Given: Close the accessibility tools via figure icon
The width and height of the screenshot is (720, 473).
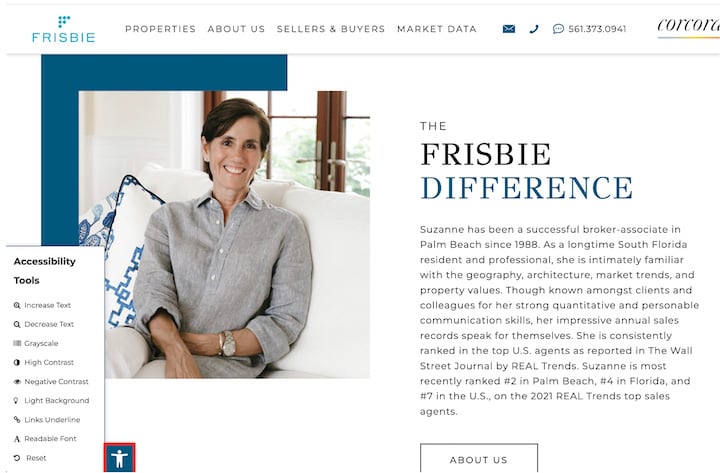Looking at the screenshot, I should [119, 458].
